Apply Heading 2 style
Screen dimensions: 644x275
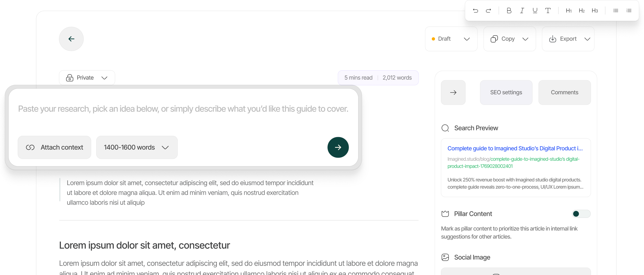coord(582,10)
